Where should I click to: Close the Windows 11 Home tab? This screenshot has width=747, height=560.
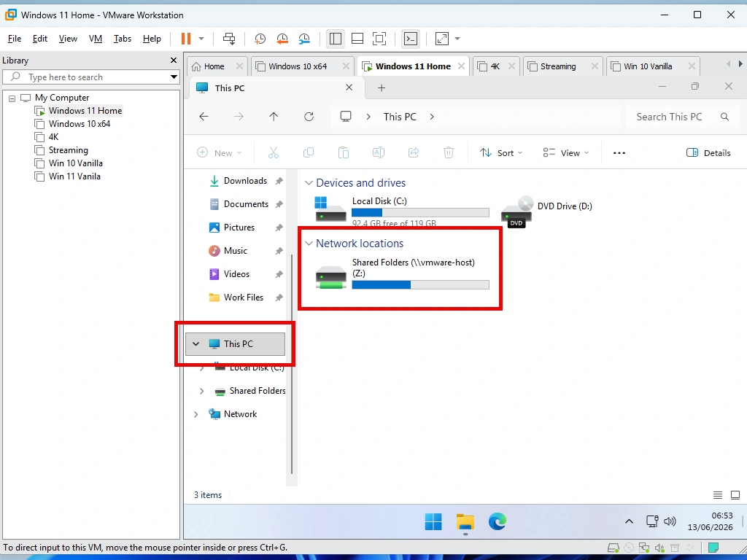click(461, 66)
